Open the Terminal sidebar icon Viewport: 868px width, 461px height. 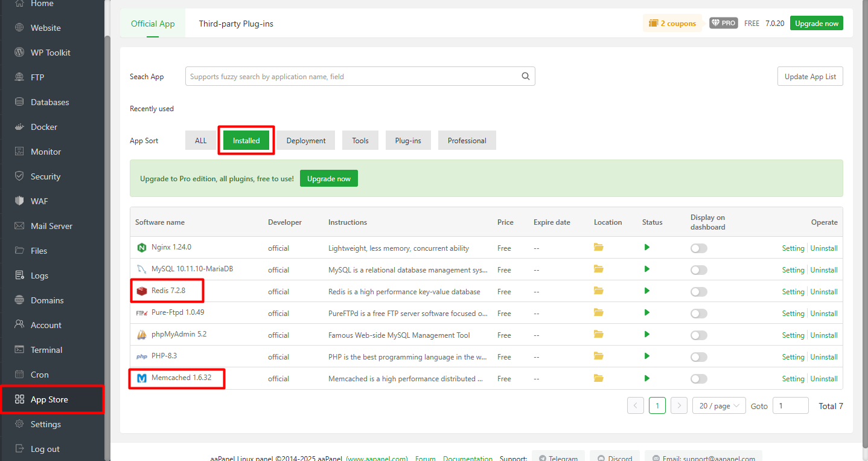click(x=19, y=350)
